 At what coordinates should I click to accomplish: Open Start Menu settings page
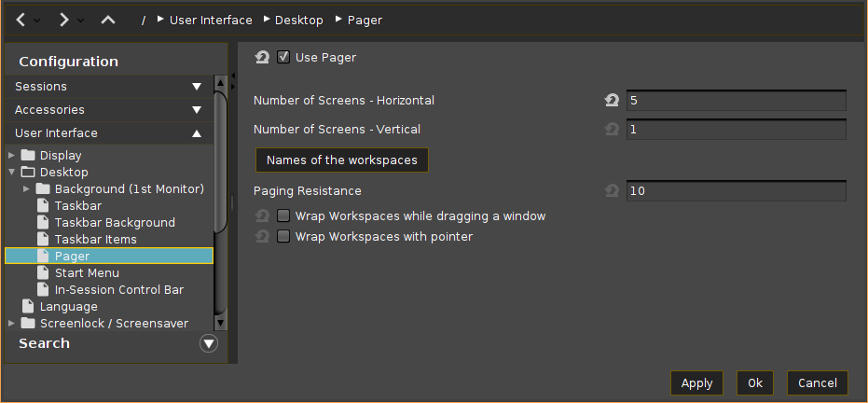[x=87, y=273]
